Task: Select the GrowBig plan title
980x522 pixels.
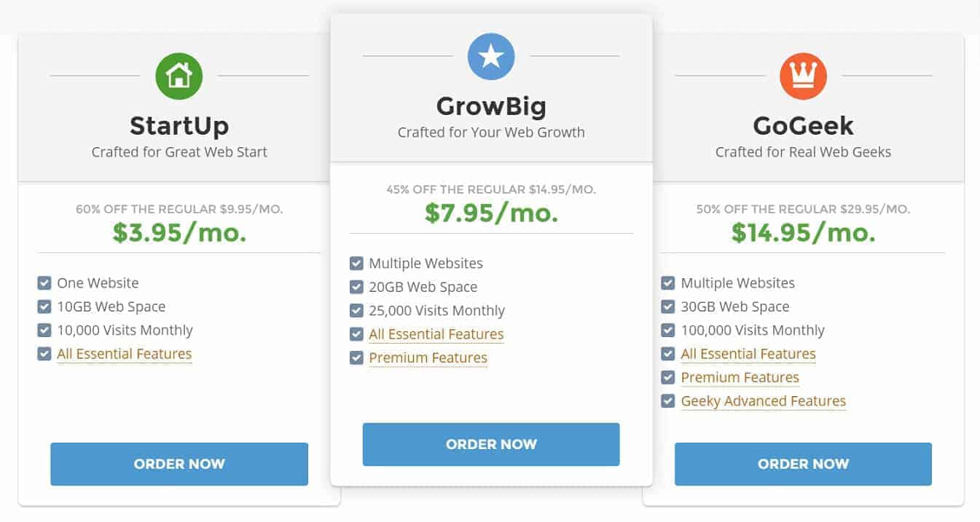Action: pos(491,107)
